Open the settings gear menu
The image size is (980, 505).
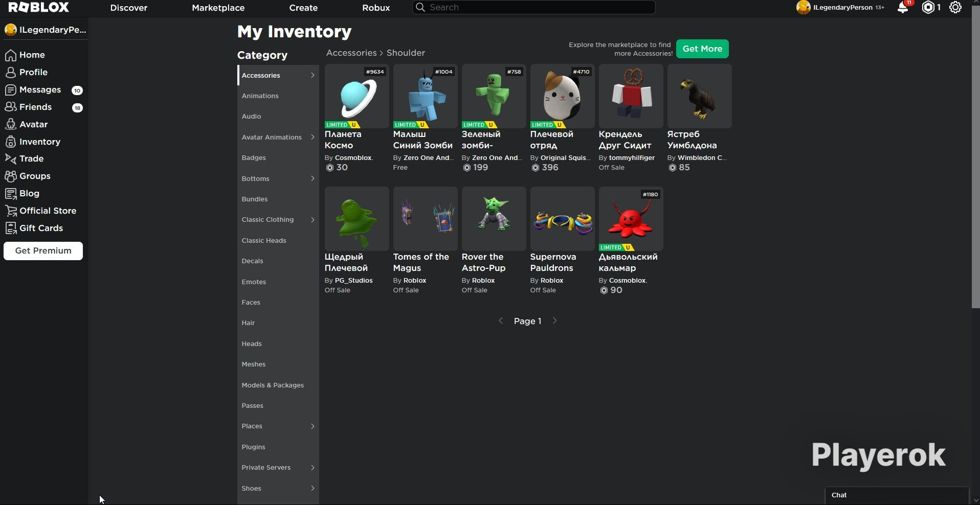[955, 8]
